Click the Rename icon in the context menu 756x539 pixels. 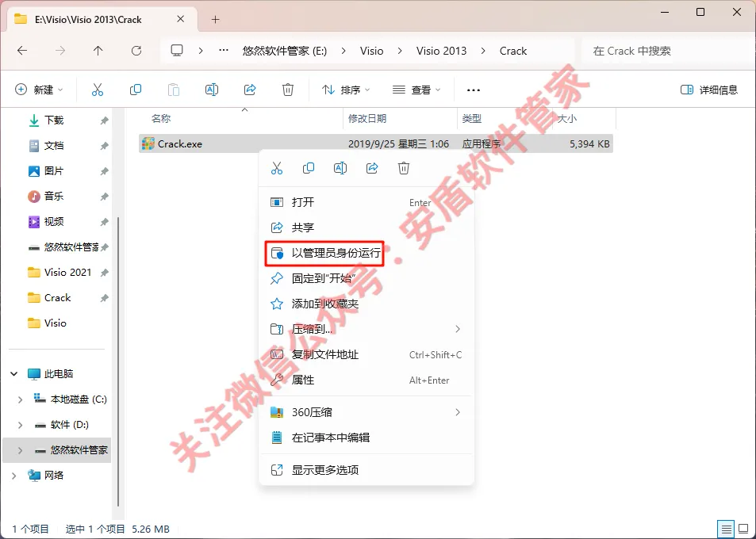[340, 168]
